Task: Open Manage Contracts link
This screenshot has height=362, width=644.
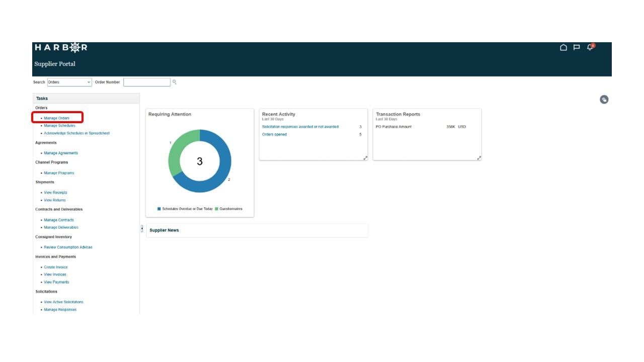Action: pos(59,220)
